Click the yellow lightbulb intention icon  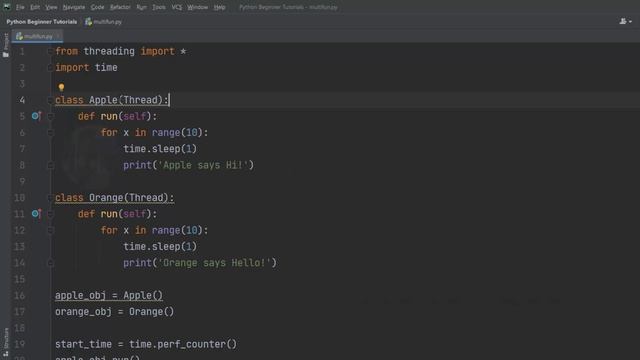(x=61, y=87)
